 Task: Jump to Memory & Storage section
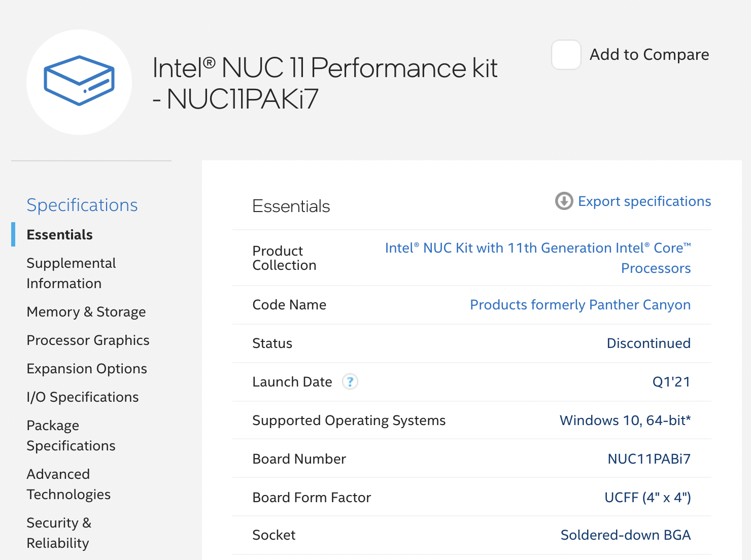86,312
